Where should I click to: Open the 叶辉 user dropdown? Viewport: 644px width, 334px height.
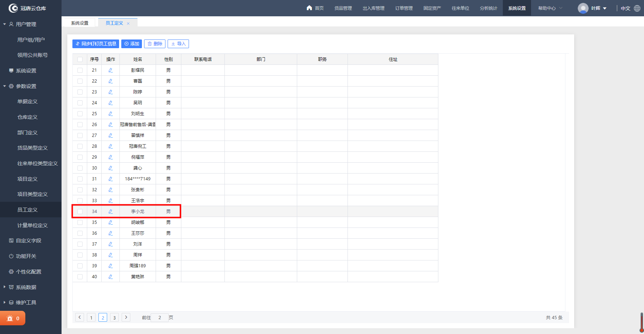coord(599,8)
